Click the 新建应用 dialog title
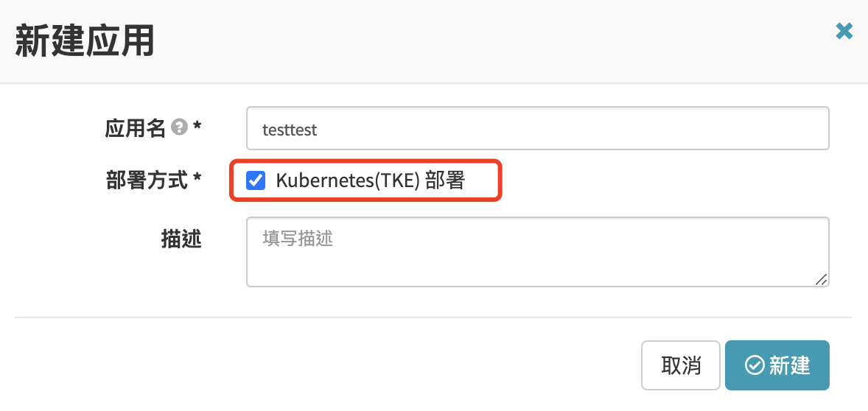The image size is (868, 411). point(84,41)
